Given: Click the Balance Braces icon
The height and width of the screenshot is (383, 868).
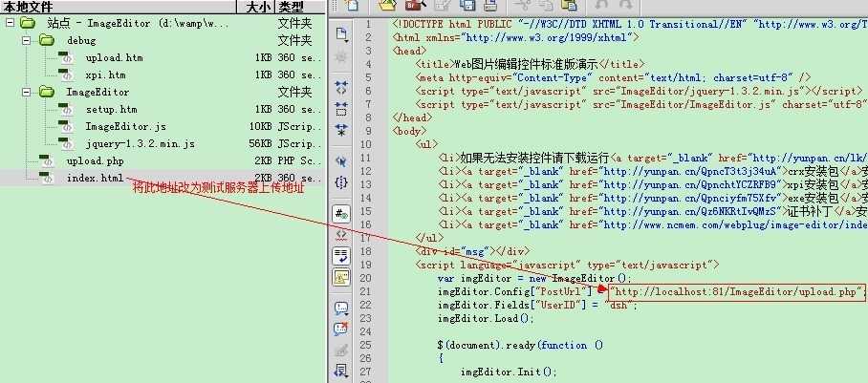Looking at the screenshot, I should (341, 181).
